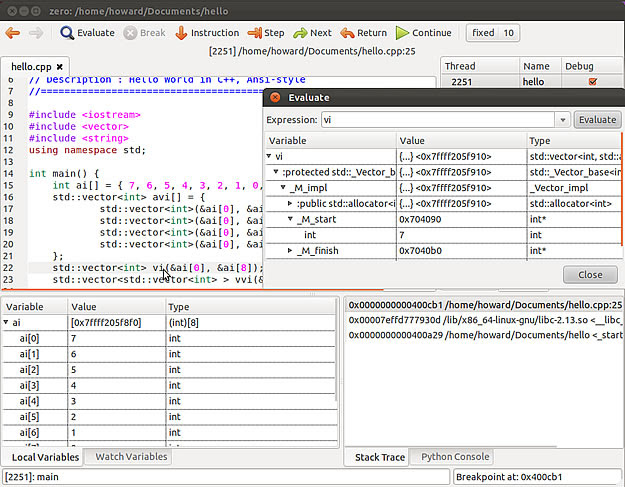This screenshot has height=487, width=625.
Task: Click Next to step over
Action: pos(312,33)
